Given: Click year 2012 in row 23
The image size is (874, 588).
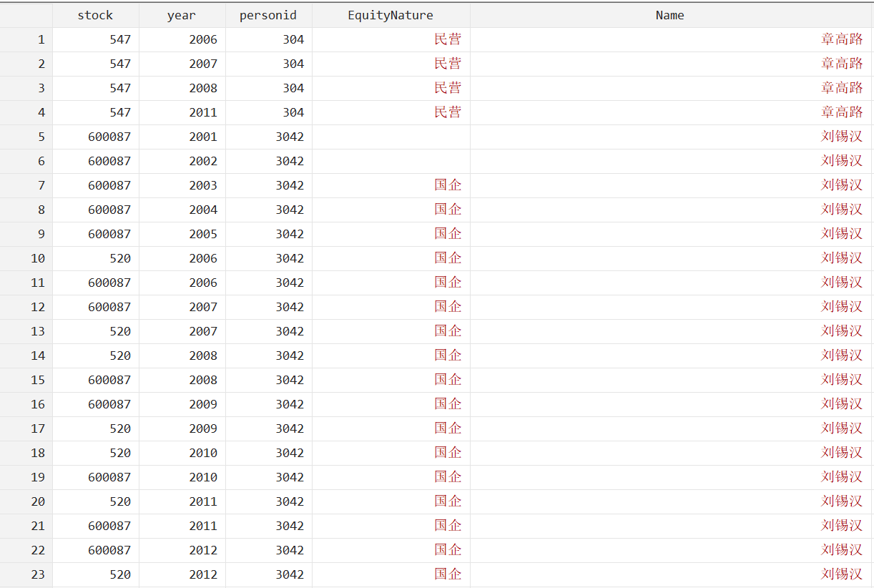Looking at the screenshot, I should (x=203, y=574).
